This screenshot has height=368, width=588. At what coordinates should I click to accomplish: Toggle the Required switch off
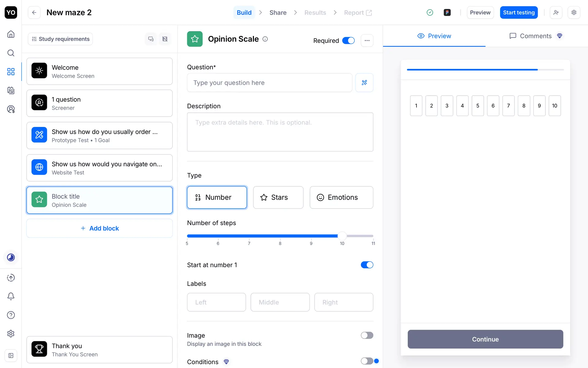348,40
